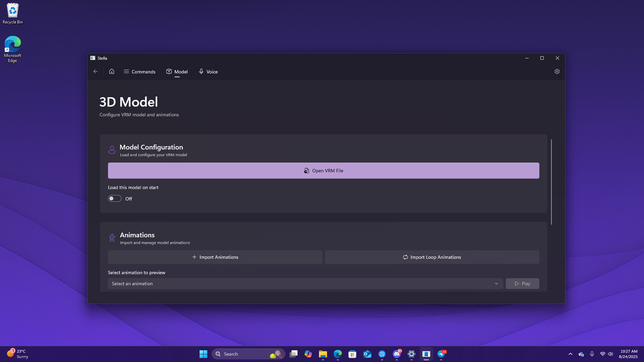644x362 pixels.
Task: Open Telegram from the taskbar
Action: click(441, 354)
